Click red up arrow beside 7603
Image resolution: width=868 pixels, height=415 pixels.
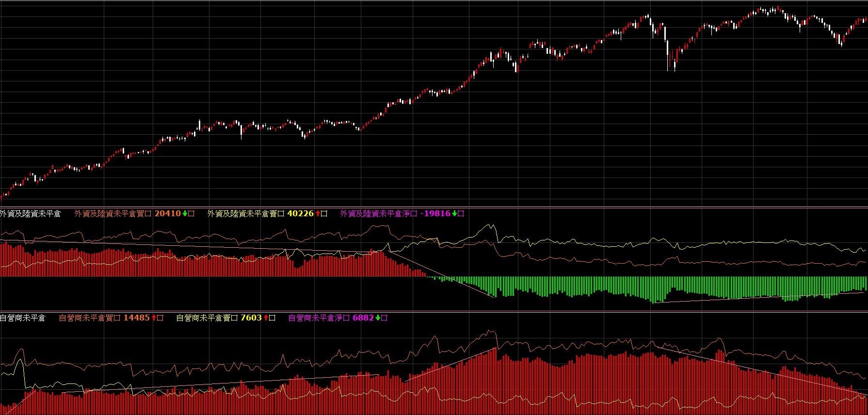tap(266, 318)
